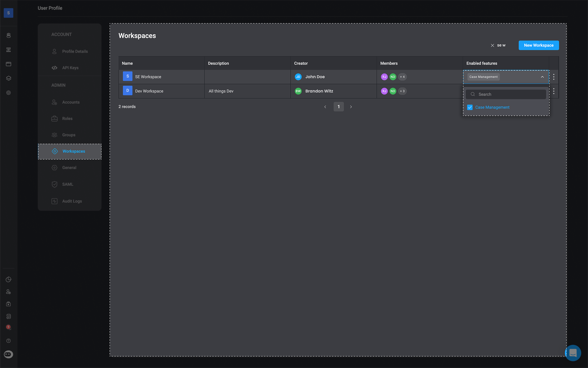Open the layers icon in the left rail
Viewport: 588px width, 368px height.
click(x=9, y=78)
